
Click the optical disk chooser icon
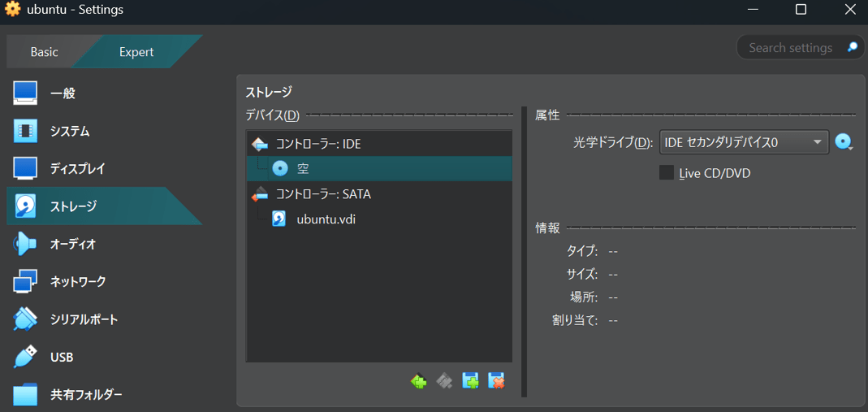click(x=844, y=142)
